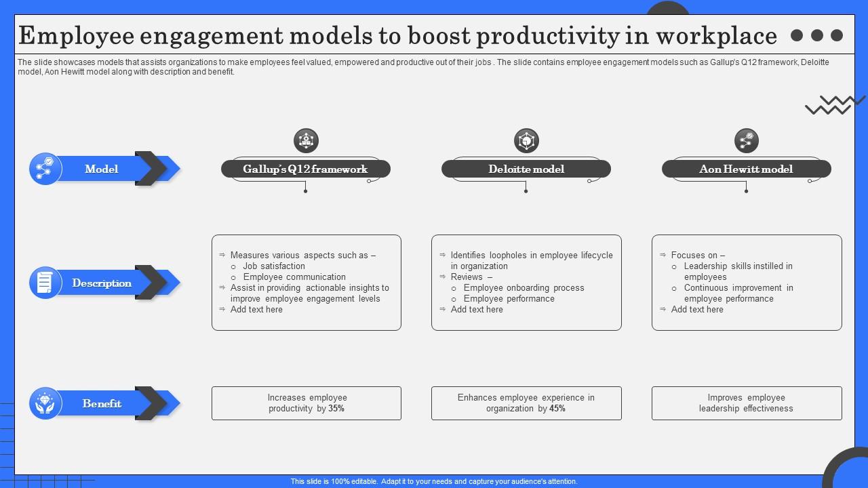Select the target icon above Deloitte model
Screen dimensions: 868x488
(526, 140)
